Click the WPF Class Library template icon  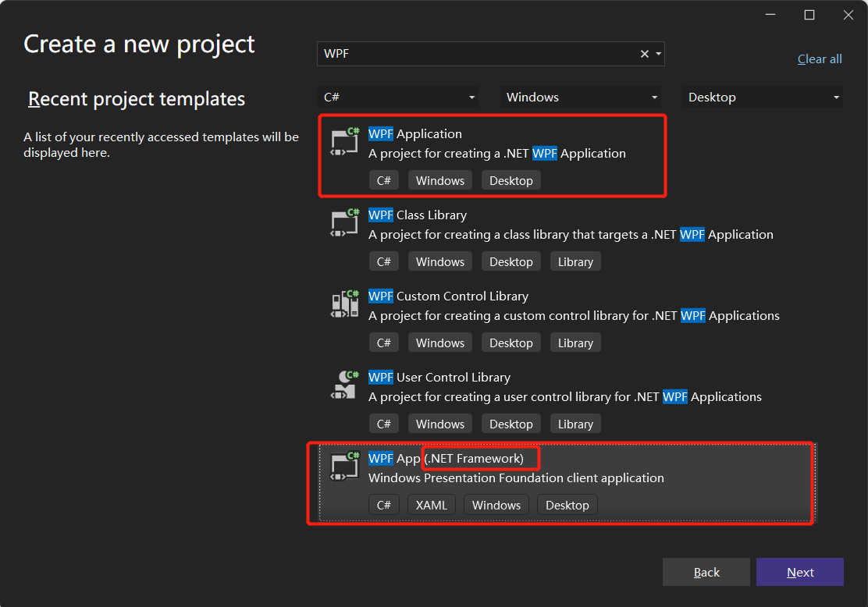point(344,224)
